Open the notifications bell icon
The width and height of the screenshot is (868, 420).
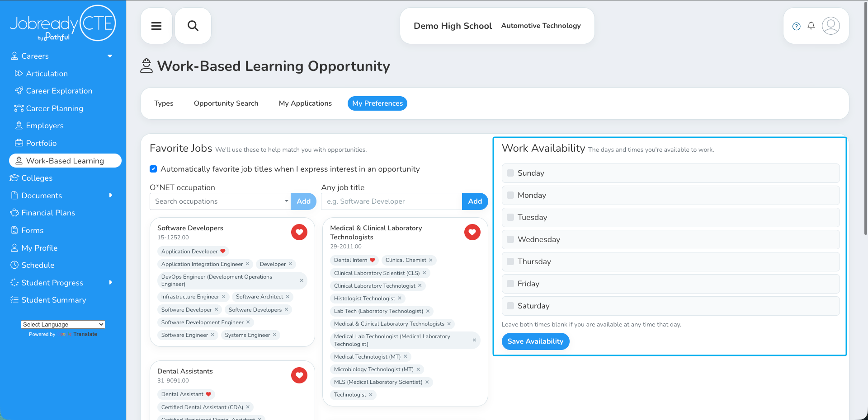pyautogui.click(x=811, y=26)
